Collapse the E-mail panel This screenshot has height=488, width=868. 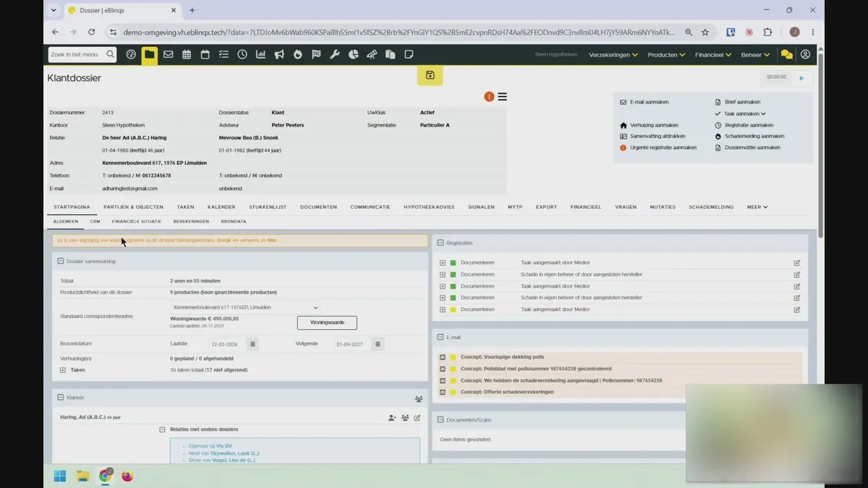(441, 338)
